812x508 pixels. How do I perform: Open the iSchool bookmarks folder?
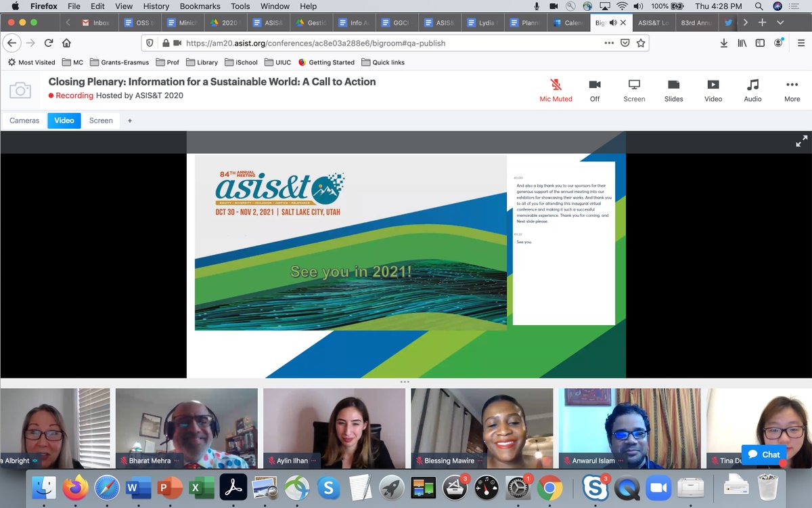(x=240, y=62)
